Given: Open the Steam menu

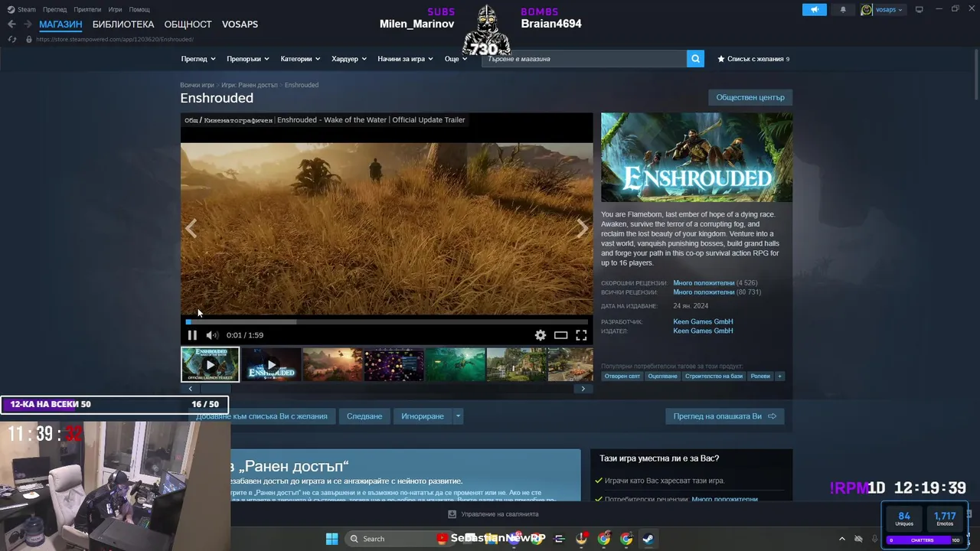Looking at the screenshot, I should coord(21,9).
